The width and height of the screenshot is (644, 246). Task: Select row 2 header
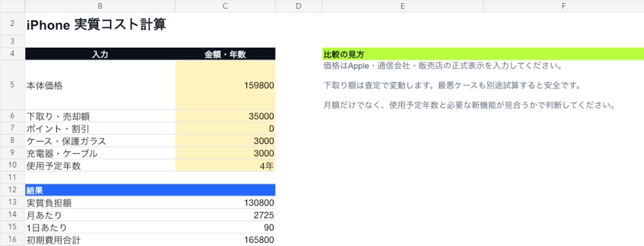[13, 24]
